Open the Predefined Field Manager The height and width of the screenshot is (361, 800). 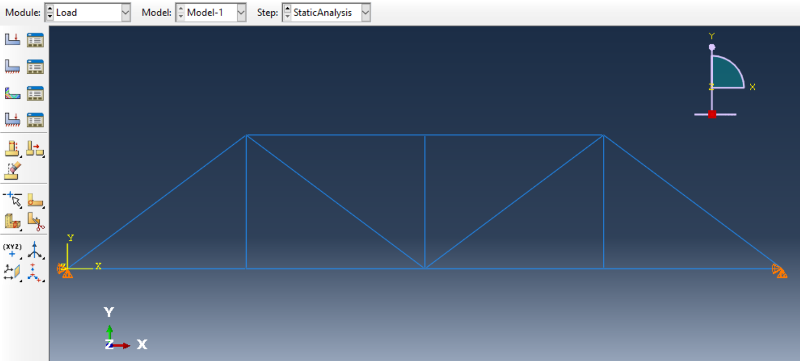tap(35, 93)
